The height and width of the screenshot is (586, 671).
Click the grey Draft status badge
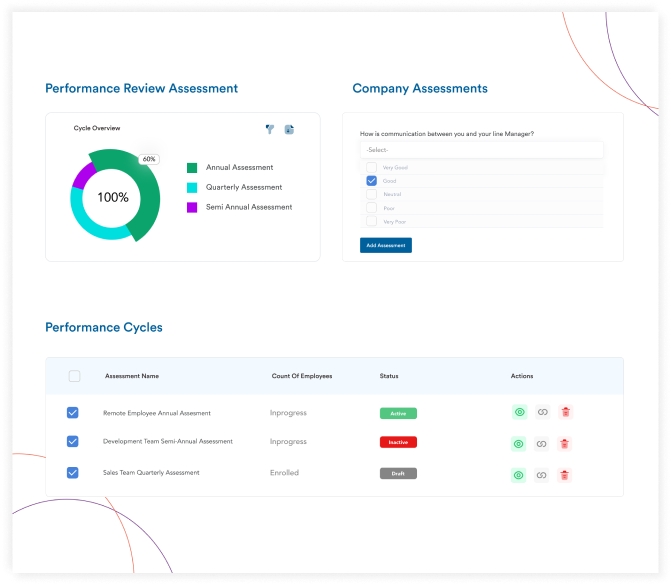(x=398, y=473)
